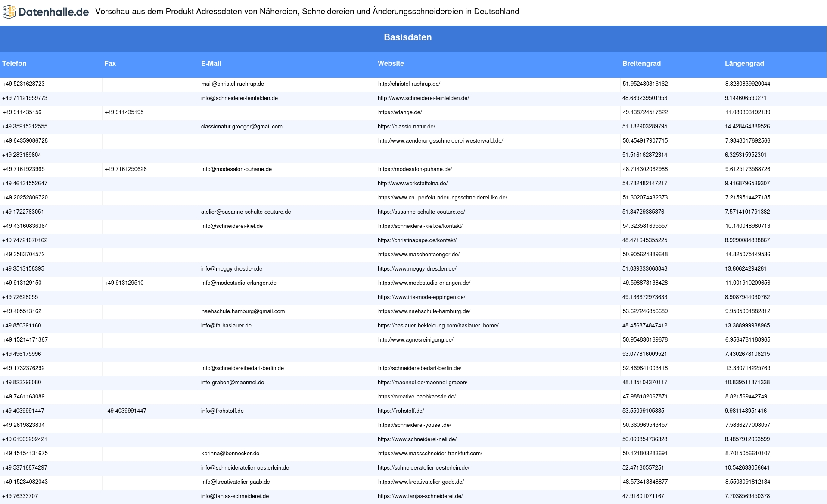Select website https://www.schneiderei-neli.de/
This screenshot has height=504, width=827.
(x=417, y=439)
